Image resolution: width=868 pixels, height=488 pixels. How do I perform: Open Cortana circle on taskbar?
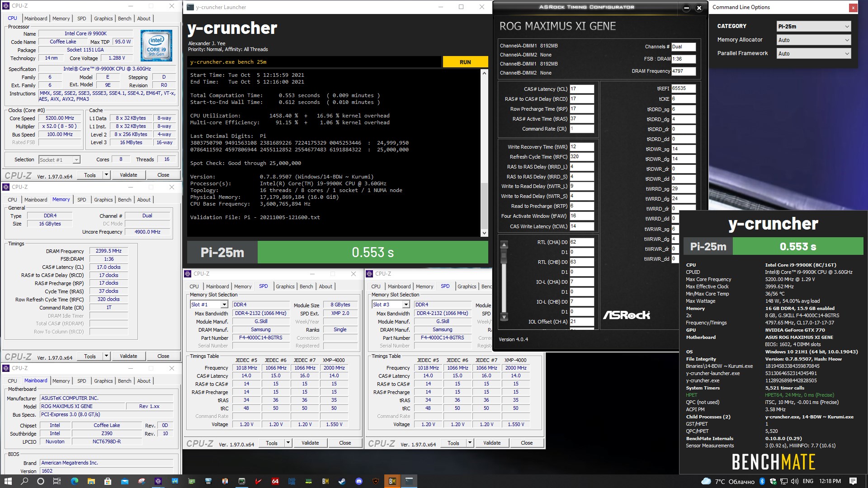[x=40, y=481]
